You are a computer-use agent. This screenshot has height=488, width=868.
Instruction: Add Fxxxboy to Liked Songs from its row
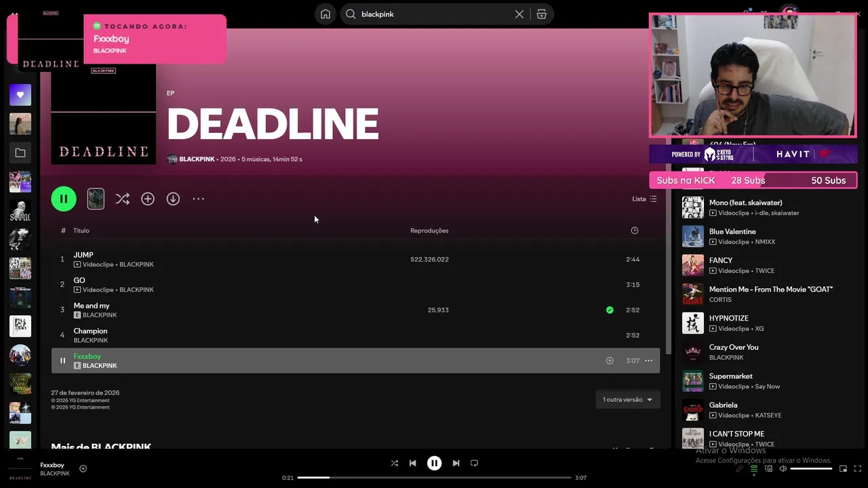pyautogui.click(x=610, y=361)
